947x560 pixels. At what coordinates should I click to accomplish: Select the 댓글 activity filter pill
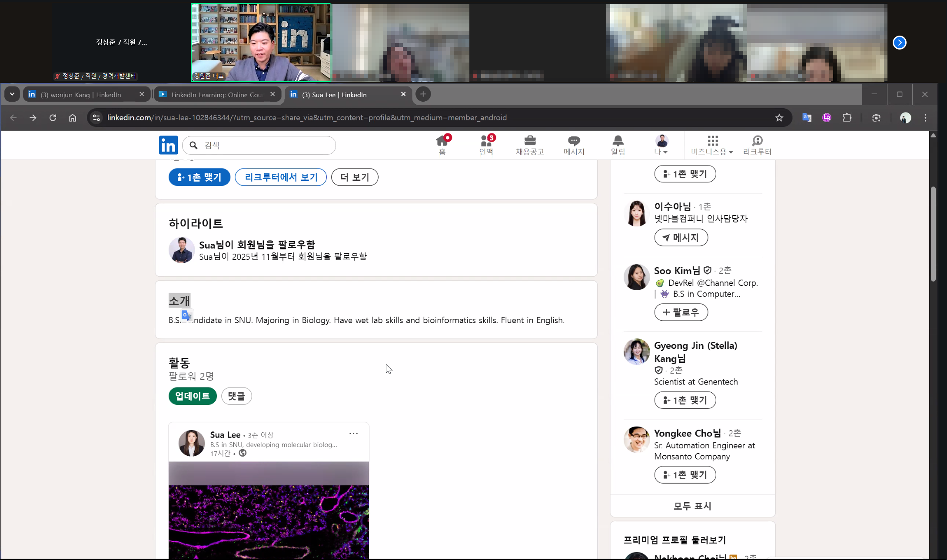pos(236,396)
